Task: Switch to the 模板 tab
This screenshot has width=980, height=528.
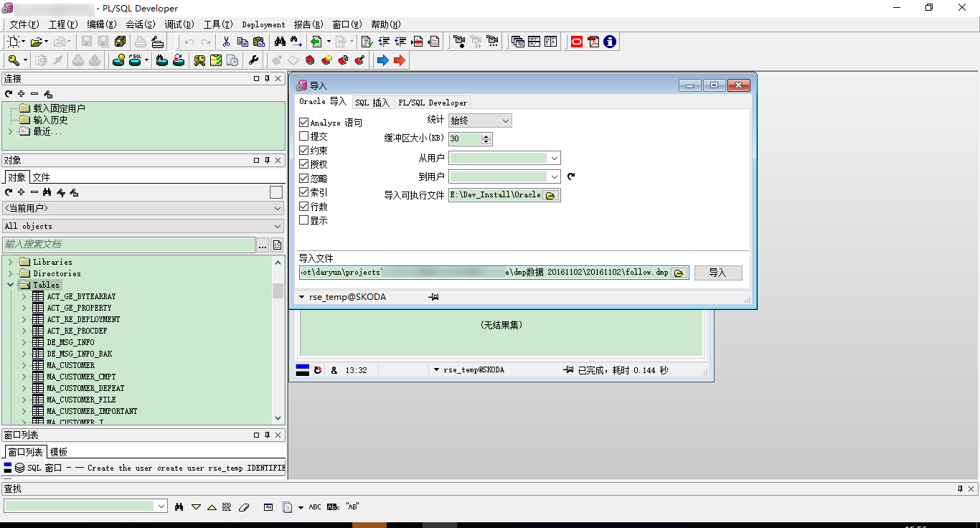Action: [x=59, y=452]
